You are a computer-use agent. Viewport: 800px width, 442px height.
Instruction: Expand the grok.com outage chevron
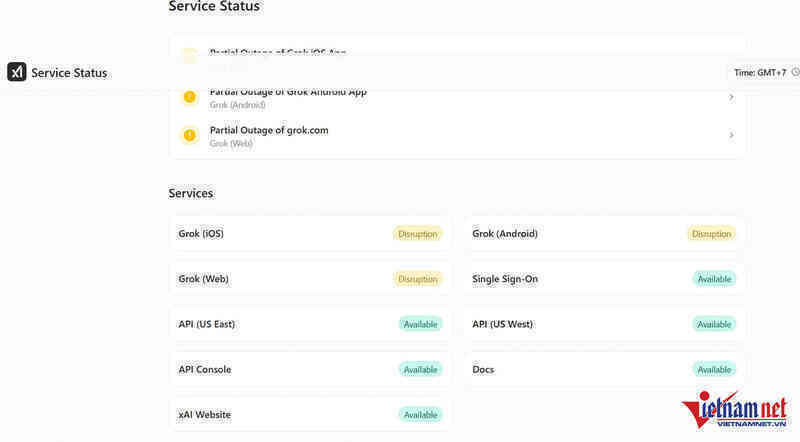731,135
